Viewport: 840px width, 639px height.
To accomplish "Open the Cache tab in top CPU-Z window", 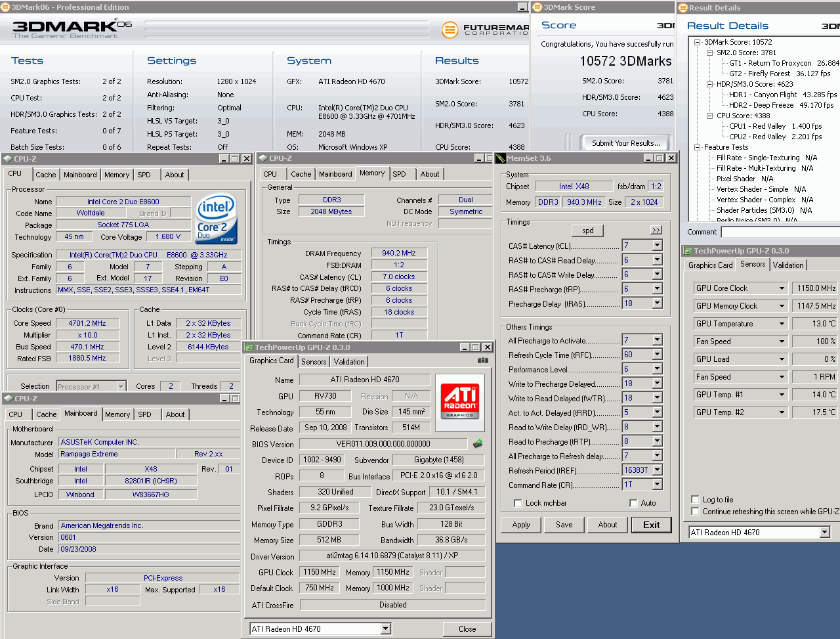I will tap(45, 175).
